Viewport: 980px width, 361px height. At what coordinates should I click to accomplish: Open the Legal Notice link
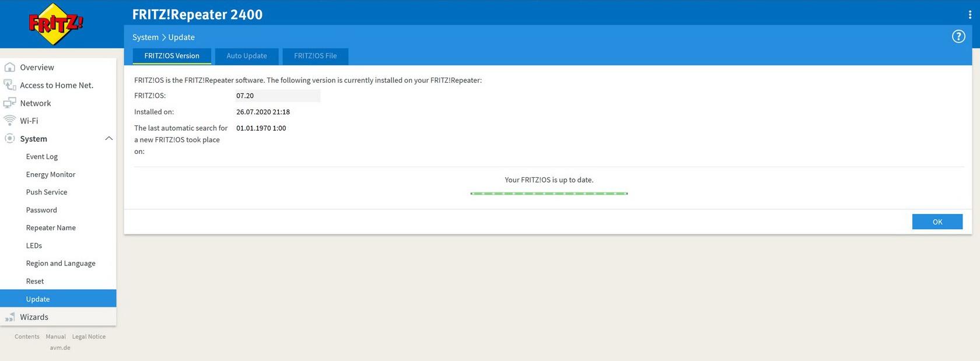click(x=89, y=337)
